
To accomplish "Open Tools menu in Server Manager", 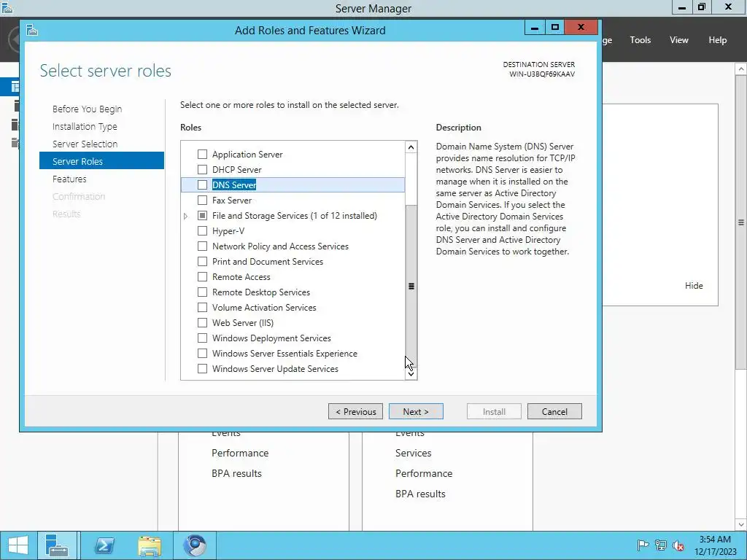I will coord(640,40).
